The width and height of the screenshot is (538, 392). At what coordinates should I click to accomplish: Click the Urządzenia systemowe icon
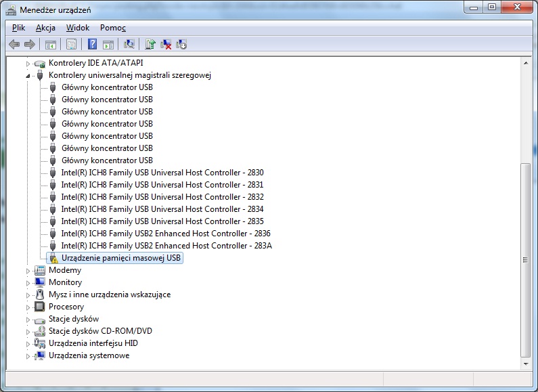coord(40,355)
